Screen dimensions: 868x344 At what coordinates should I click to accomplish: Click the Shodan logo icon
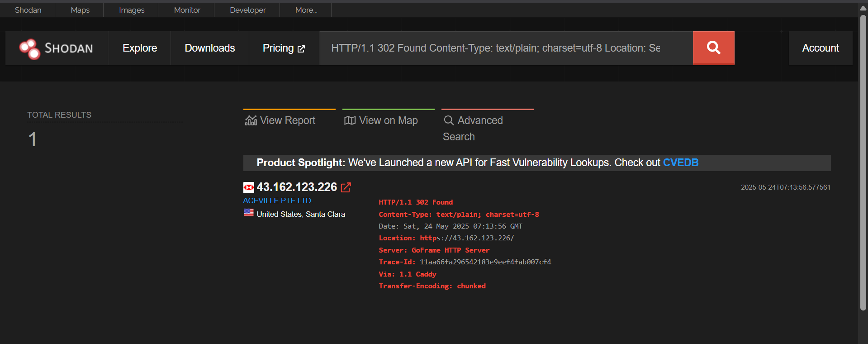pyautogui.click(x=30, y=48)
